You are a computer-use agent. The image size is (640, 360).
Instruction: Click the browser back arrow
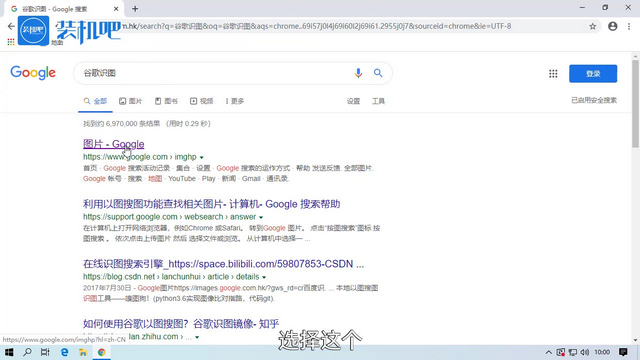(x=11, y=27)
